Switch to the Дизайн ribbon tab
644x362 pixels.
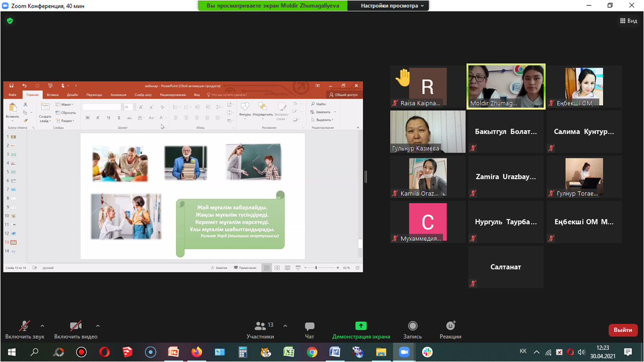[x=72, y=95]
